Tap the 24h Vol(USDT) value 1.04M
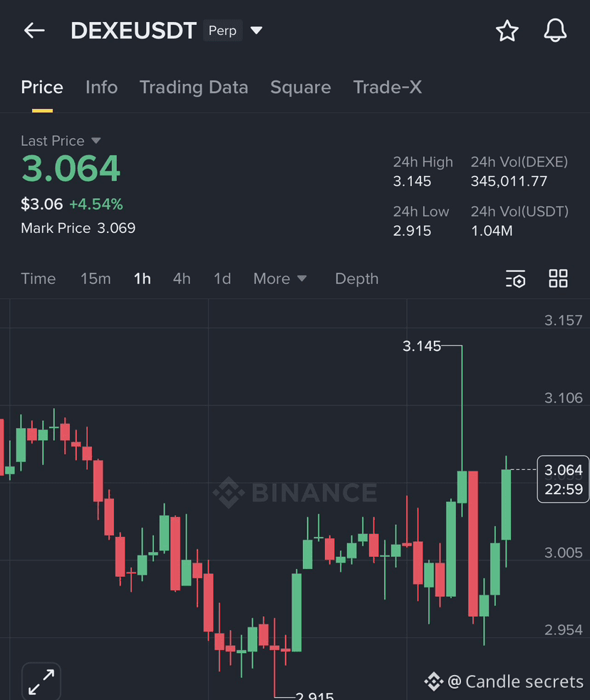Screen dimensions: 590x700 [492, 231]
